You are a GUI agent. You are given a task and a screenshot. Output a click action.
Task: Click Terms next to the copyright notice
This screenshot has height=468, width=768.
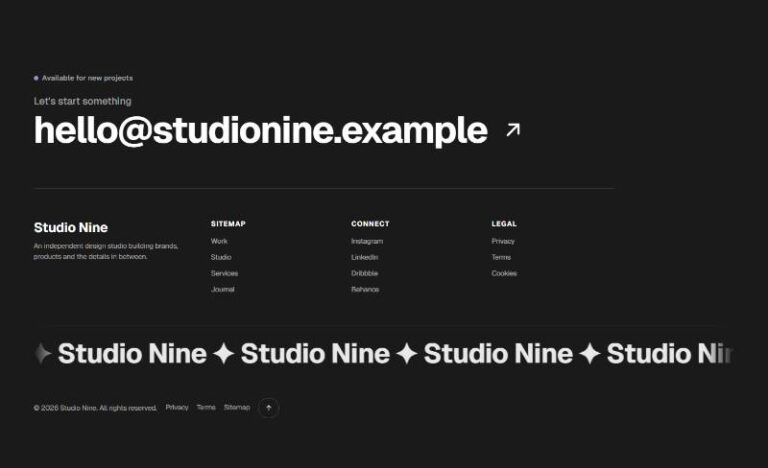(x=206, y=407)
